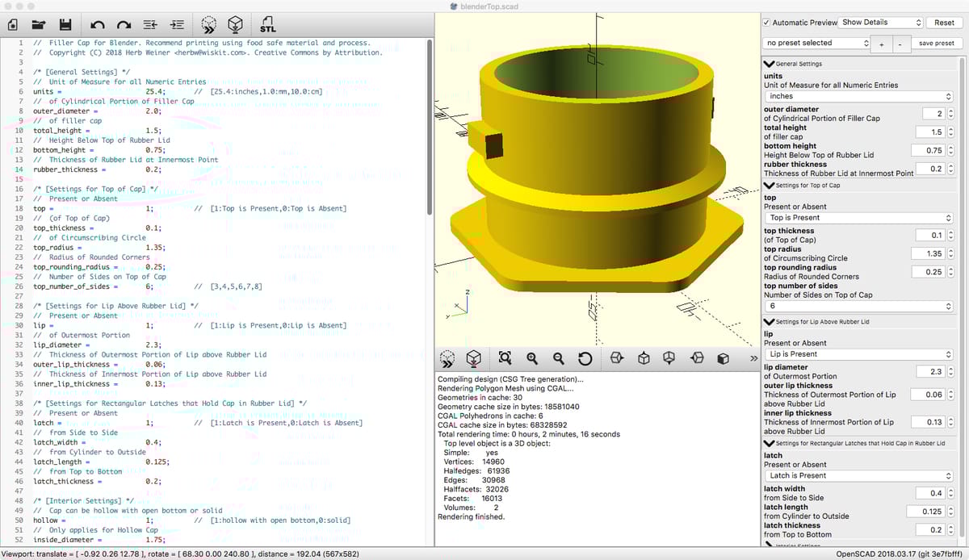This screenshot has height=560, width=969.
Task: Undo the last edit in editor toolbar
Action: point(98,25)
